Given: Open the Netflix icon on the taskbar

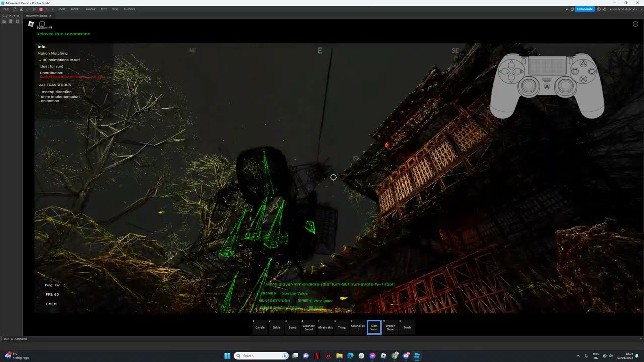Looking at the screenshot, I should coord(317,356).
